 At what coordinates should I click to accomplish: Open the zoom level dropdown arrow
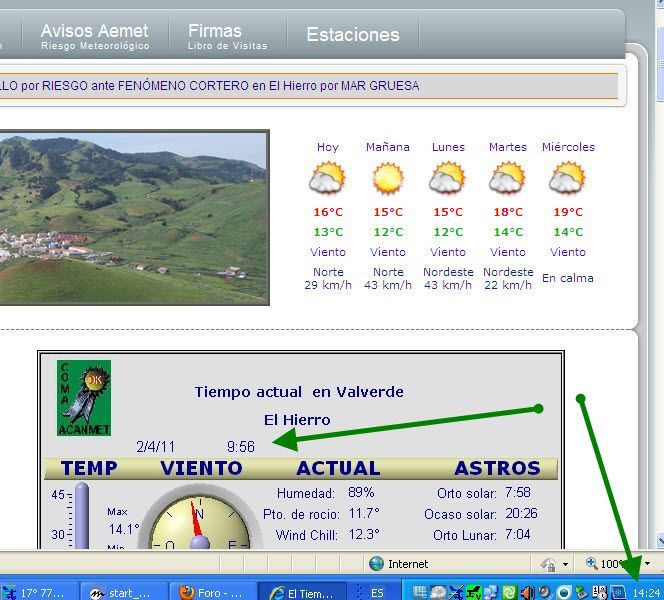[x=647, y=564]
